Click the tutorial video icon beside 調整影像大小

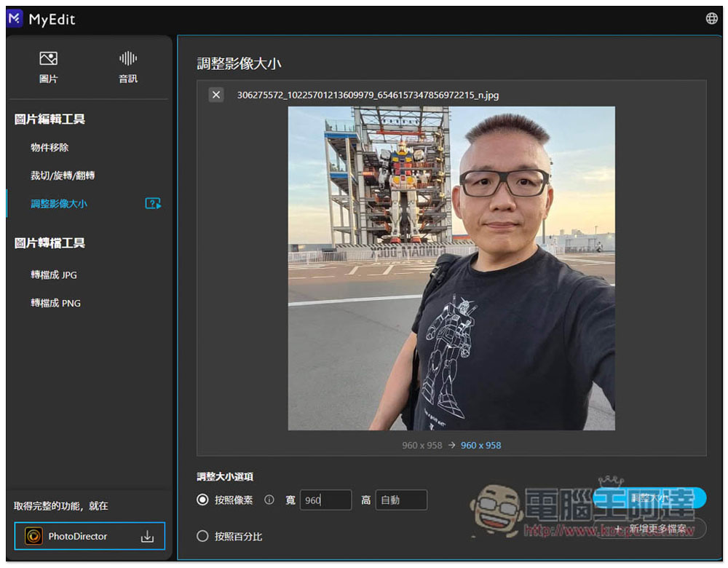(x=153, y=204)
